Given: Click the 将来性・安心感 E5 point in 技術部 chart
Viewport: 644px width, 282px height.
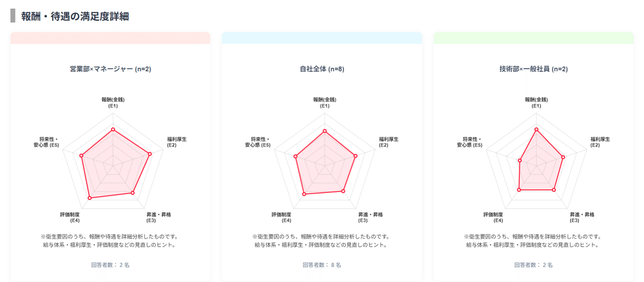Looking at the screenshot, I should [519, 160].
